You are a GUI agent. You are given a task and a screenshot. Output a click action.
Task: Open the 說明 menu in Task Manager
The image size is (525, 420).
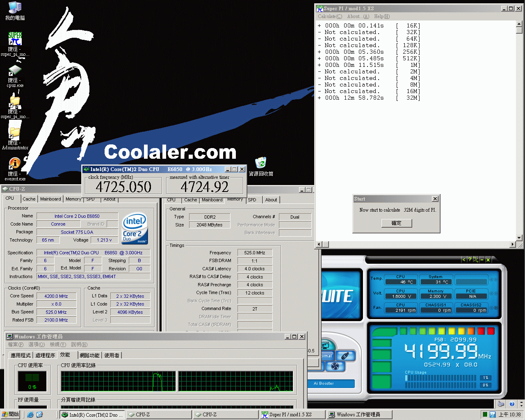click(x=79, y=345)
